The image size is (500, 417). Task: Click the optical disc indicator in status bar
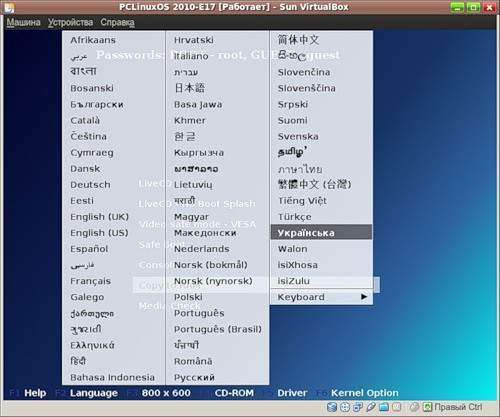[x=345, y=407]
